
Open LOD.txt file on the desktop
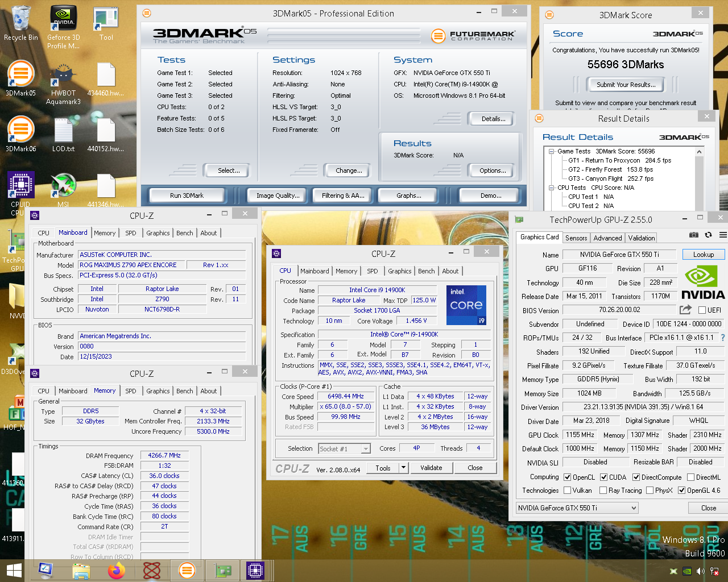pyautogui.click(x=63, y=135)
